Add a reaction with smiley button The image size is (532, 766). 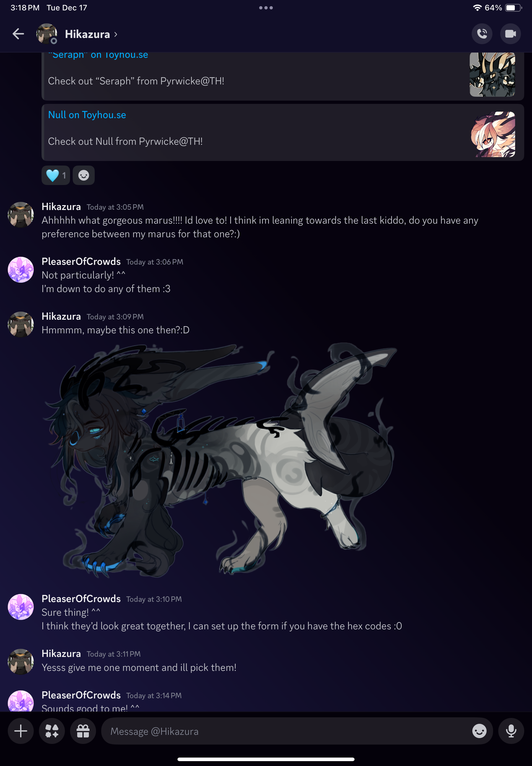click(x=84, y=175)
